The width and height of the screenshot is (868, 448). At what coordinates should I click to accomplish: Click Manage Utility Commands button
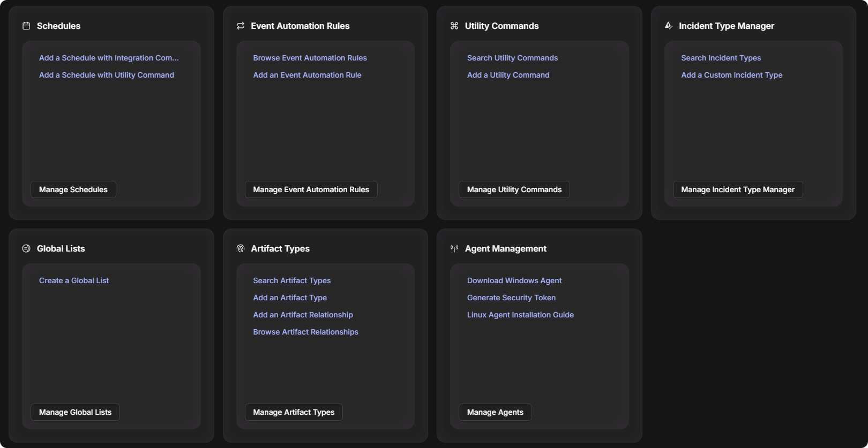514,189
